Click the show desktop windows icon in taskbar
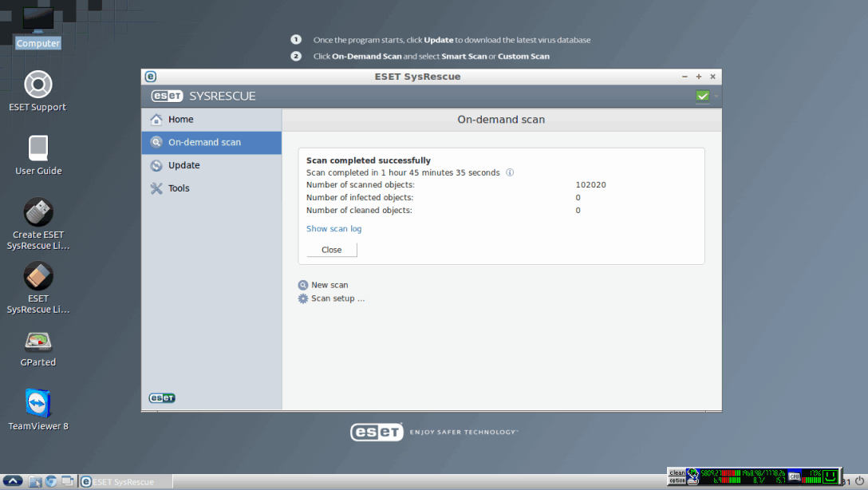The width and height of the screenshot is (868, 490). (68, 481)
